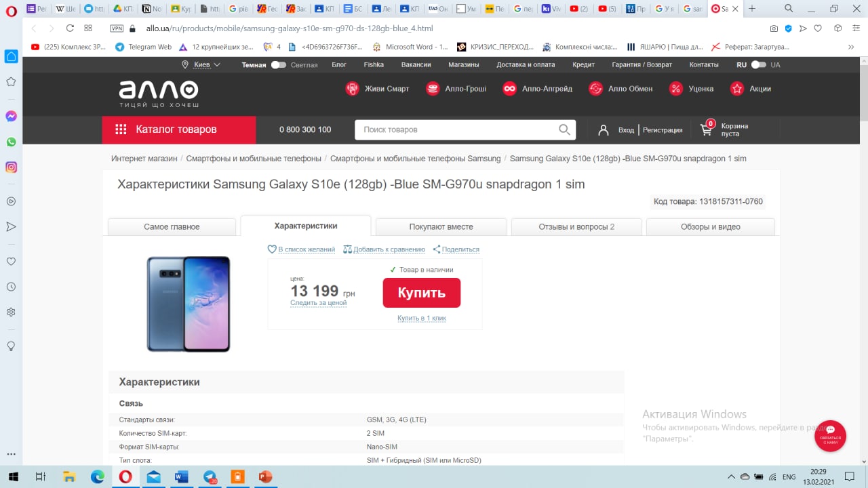Open Блог in the top menu
The width and height of the screenshot is (868, 488).
point(339,65)
